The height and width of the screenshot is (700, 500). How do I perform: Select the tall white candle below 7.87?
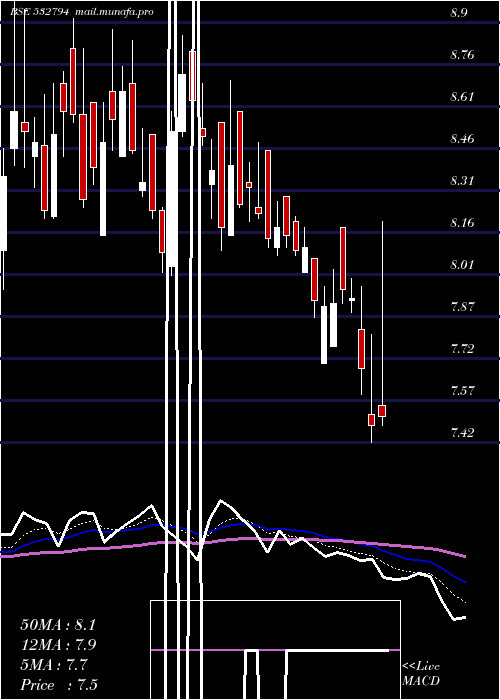click(324, 325)
